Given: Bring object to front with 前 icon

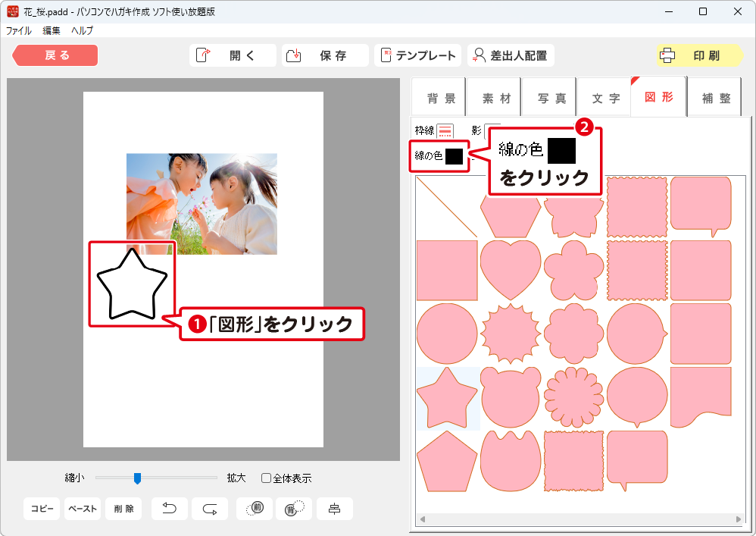Looking at the screenshot, I should (x=255, y=509).
